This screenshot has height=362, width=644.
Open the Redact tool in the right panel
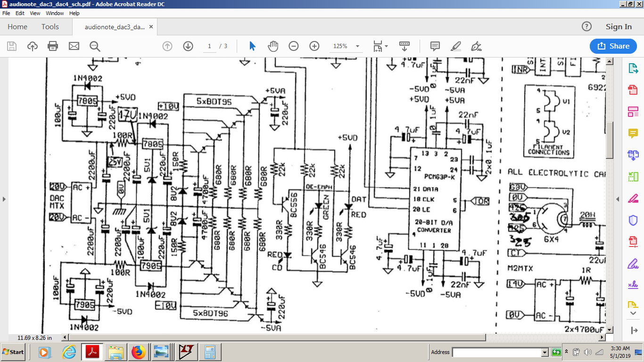(x=633, y=198)
